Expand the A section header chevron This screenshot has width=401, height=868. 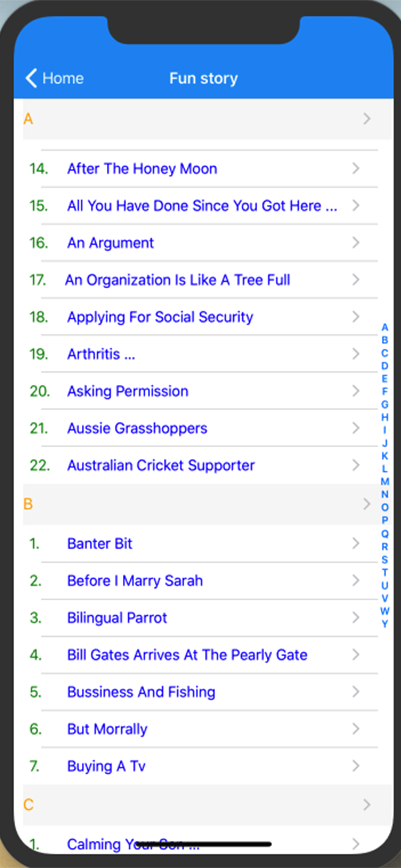point(367,119)
